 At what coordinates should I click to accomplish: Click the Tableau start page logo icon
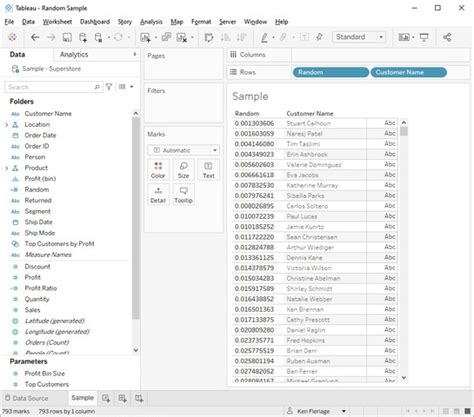12,37
